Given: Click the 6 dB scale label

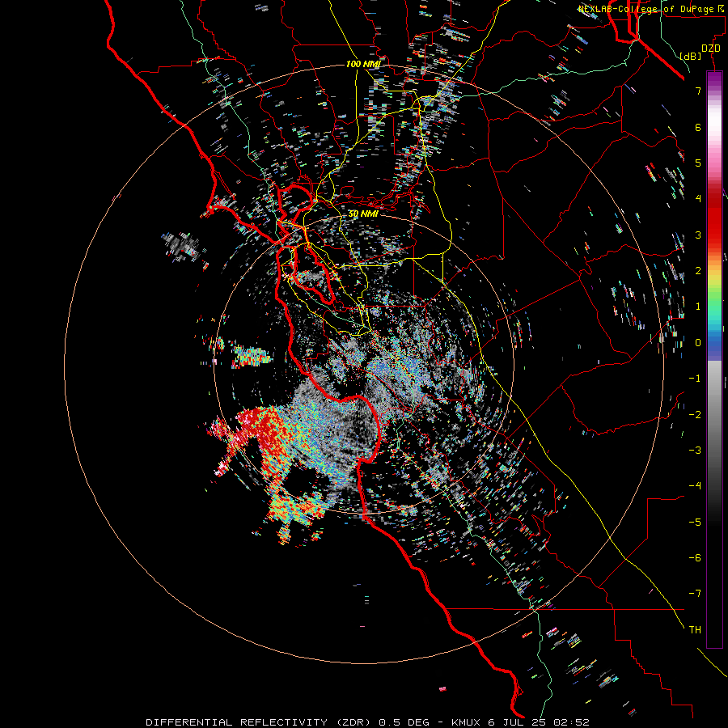Looking at the screenshot, I should coord(698,127).
